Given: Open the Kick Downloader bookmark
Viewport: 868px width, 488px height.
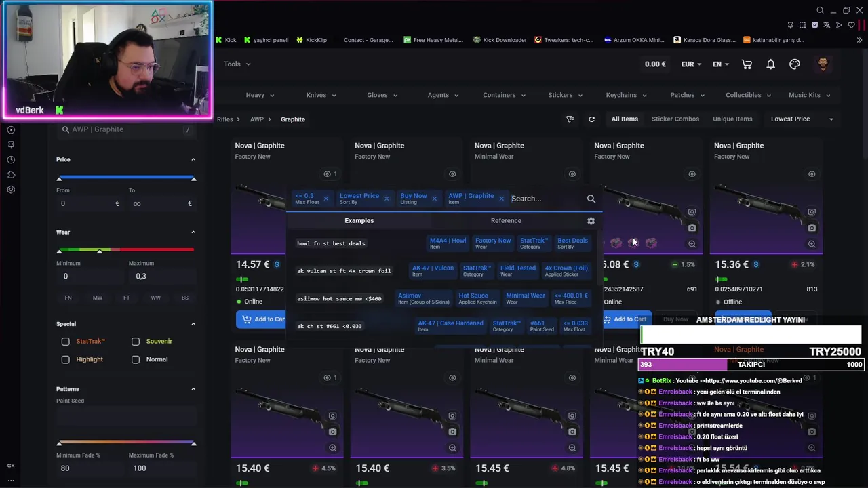Looking at the screenshot, I should (x=500, y=40).
